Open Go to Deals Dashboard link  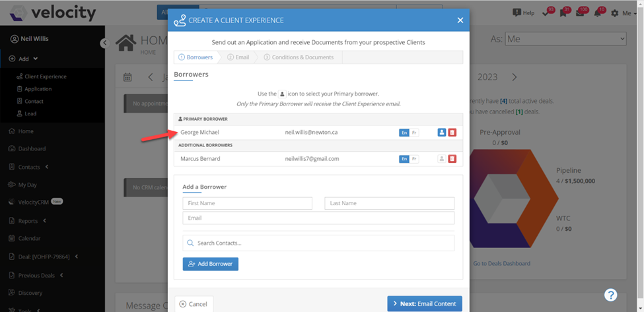(501, 264)
